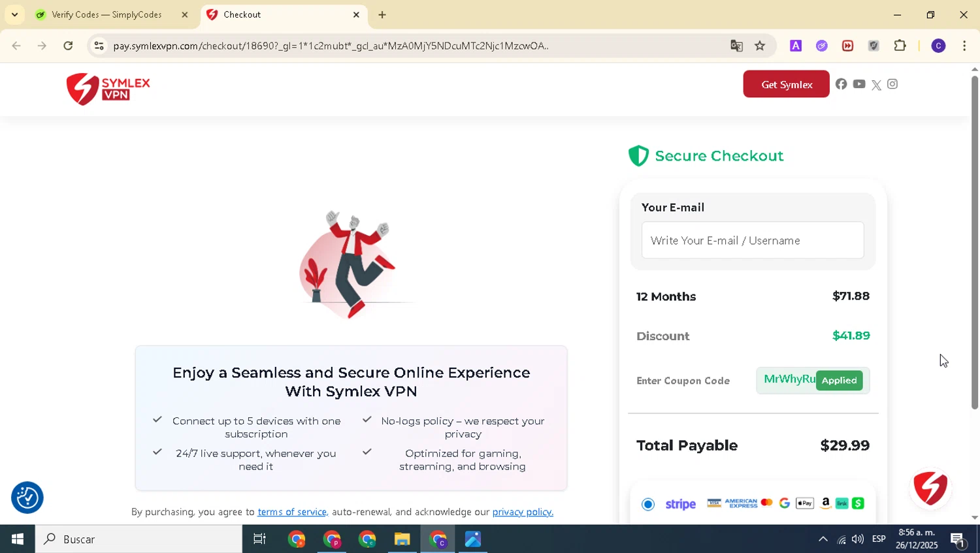Open Symlex Facebook page icon

pyautogui.click(x=841, y=84)
